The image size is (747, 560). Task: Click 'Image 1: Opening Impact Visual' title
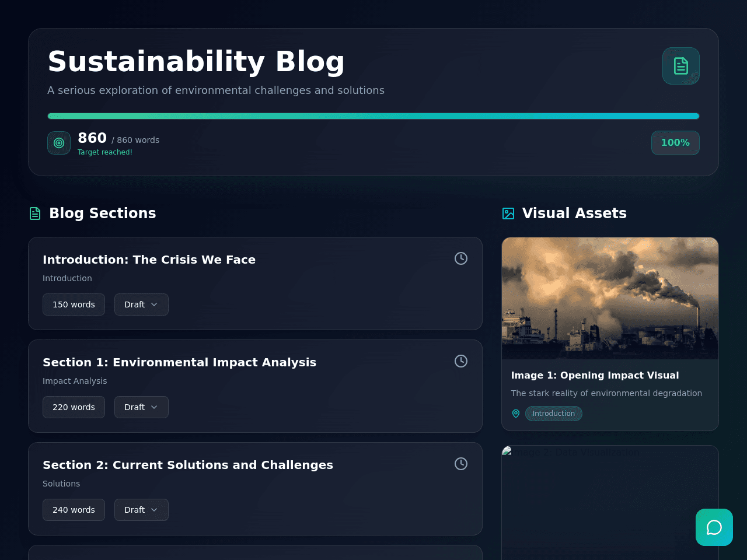tap(595, 375)
